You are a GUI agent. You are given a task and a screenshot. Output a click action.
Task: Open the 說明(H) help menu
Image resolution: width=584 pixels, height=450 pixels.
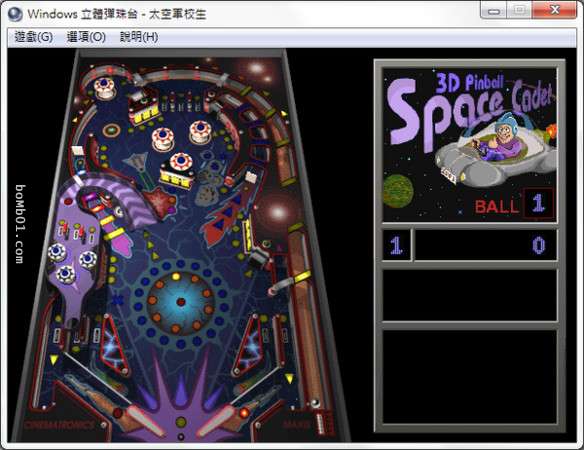(139, 37)
